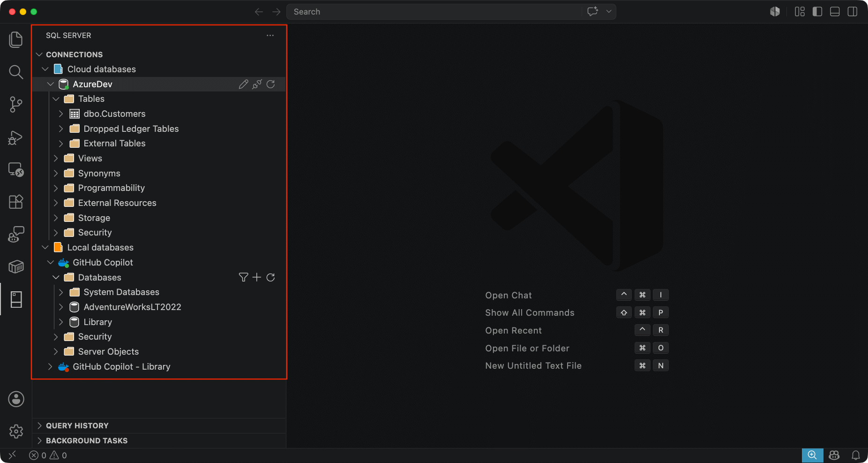Refresh the Databases folder
This screenshot has height=463, width=868.
(270, 277)
